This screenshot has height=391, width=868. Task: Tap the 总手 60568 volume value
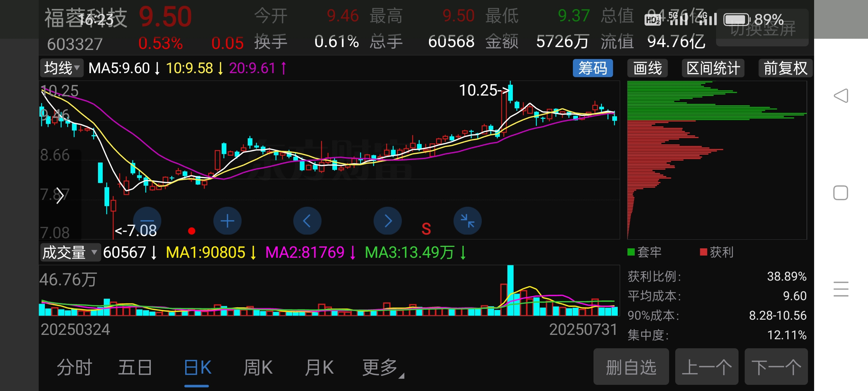coord(451,42)
